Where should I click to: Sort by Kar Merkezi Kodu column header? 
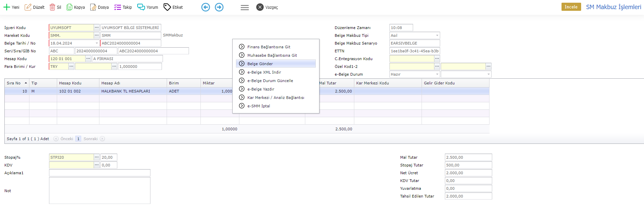tap(388, 83)
